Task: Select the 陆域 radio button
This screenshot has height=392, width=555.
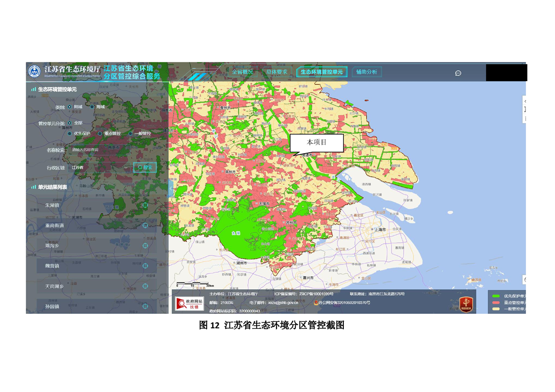Action: (x=70, y=107)
